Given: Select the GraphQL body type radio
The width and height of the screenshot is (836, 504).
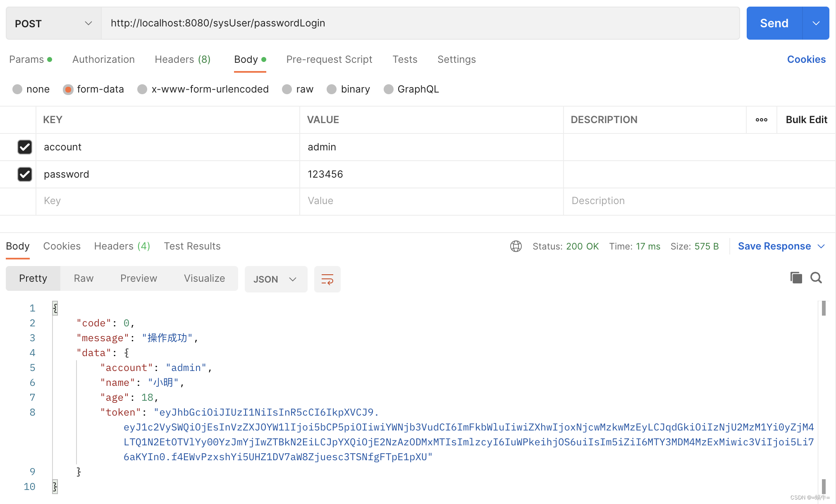Looking at the screenshot, I should click(388, 89).
